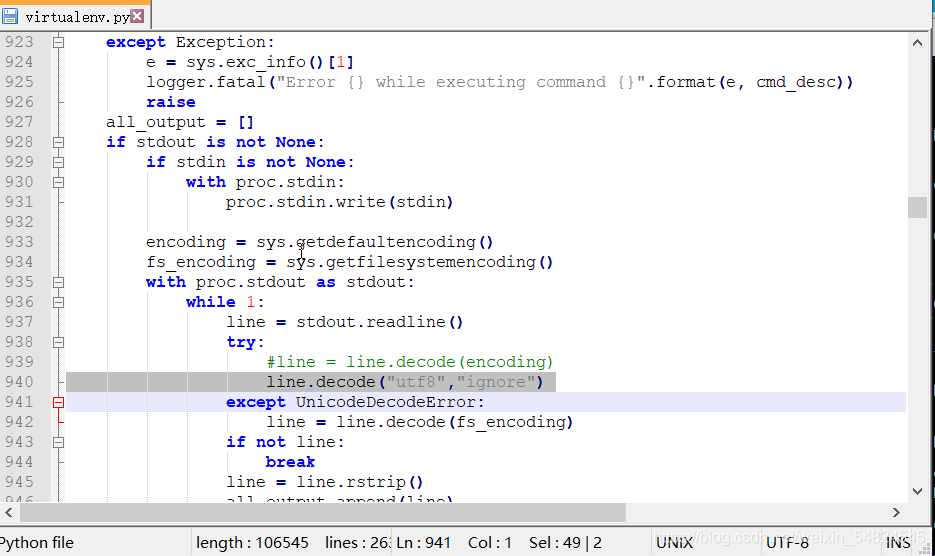The width and height of the screenshot is (935, 556).
Task: Close the virtualenv.py tab
Action: click(x=137, y=16)
